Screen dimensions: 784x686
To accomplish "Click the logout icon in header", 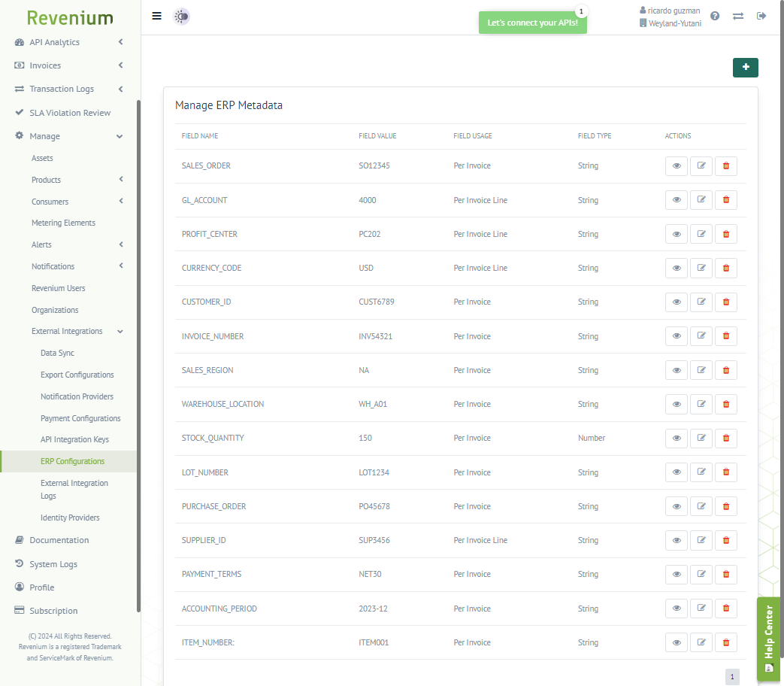I will [x=761, y=16].
